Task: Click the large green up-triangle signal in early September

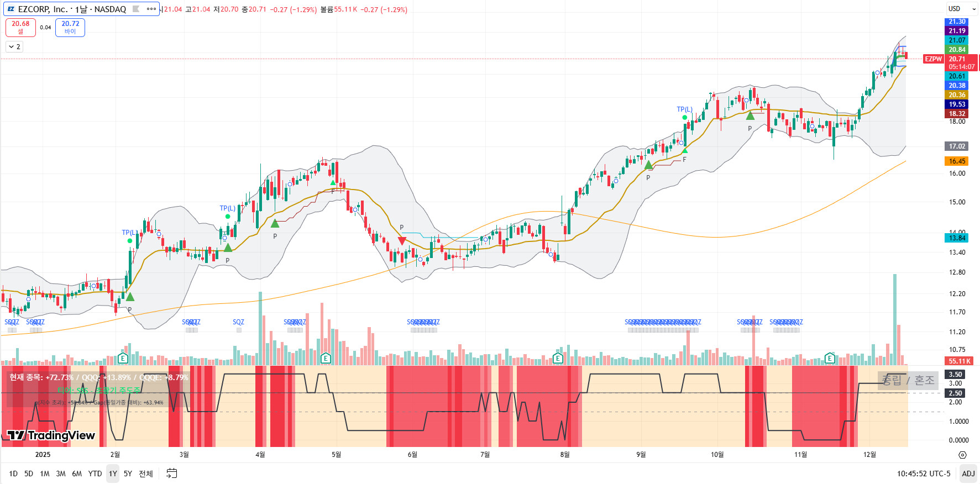Action: tap(648, 165)
